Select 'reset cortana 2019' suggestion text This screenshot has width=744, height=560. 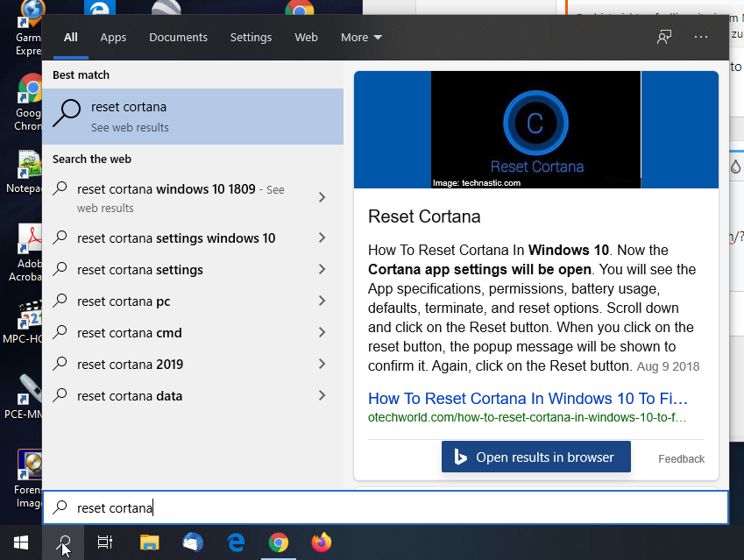coord(130,364)
